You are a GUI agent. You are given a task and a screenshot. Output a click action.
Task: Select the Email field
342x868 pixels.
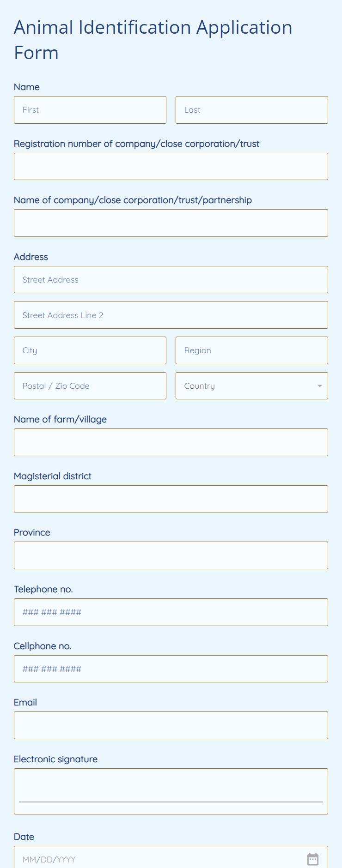[171, 725]
